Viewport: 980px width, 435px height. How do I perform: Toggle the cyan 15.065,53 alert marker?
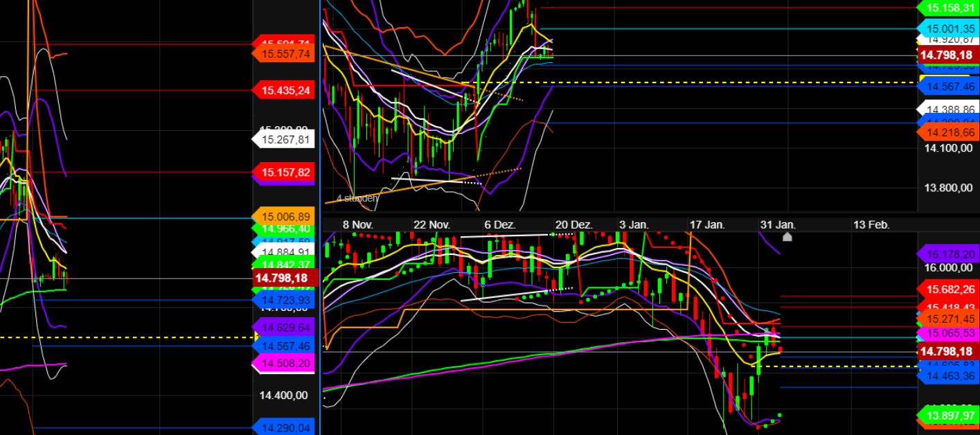coord(949,334)
